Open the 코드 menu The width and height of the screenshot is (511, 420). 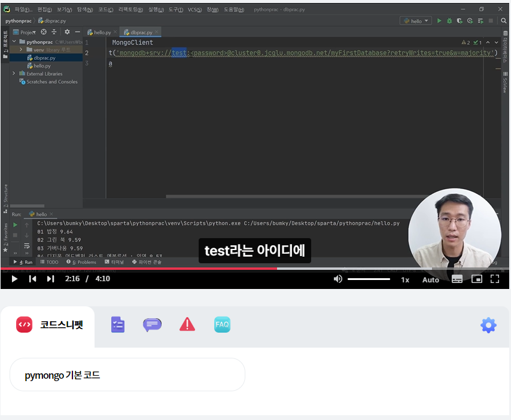tap(106, 10)
